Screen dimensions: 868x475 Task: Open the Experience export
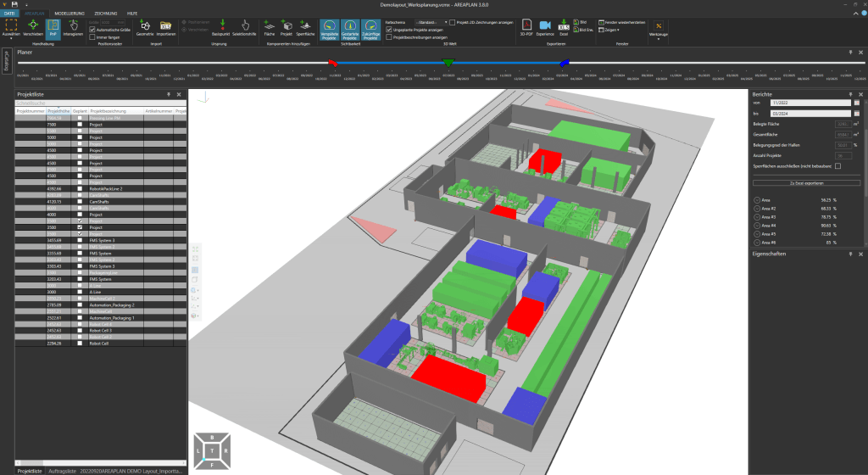pyautogui.click(x=545, y=29)
